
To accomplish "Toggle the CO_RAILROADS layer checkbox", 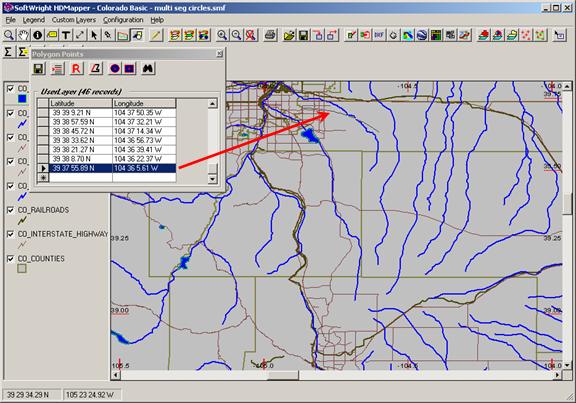I will point(11,210).
